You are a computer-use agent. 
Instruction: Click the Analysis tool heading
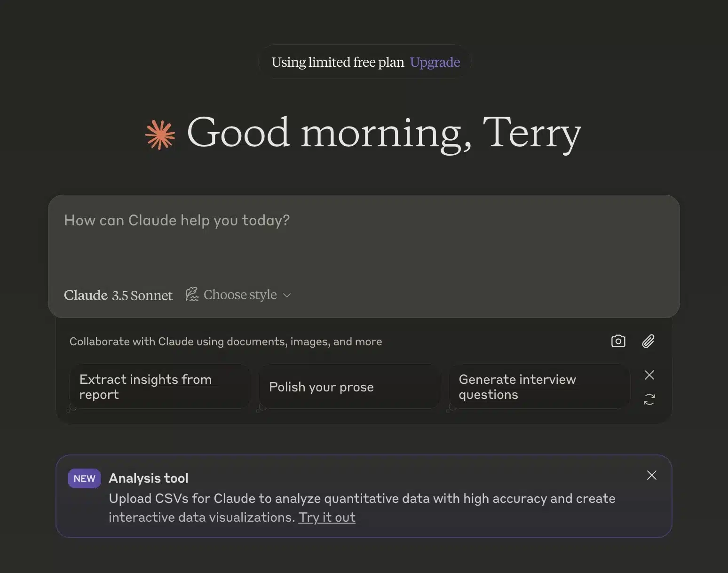point(149,478)
